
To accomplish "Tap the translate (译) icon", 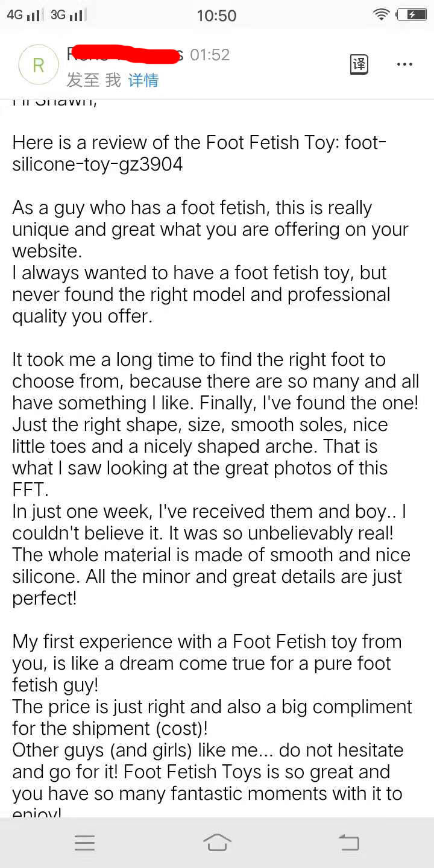I will click(359, 64).
